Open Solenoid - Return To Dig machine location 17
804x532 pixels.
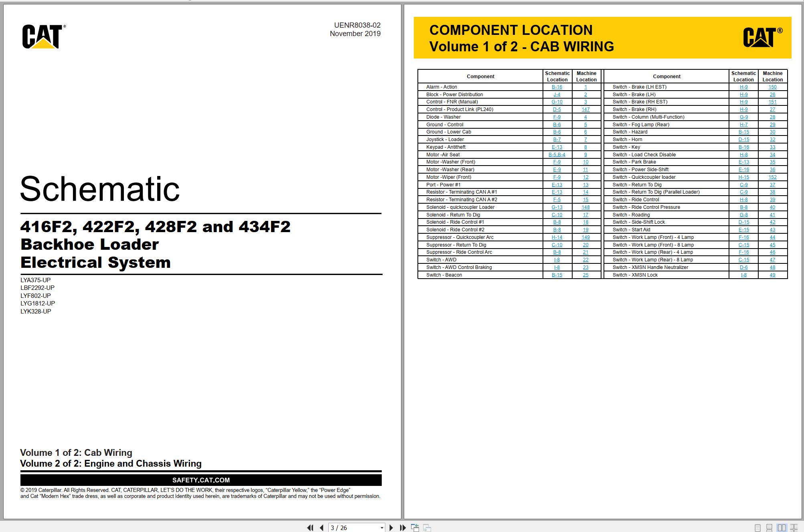585,215
